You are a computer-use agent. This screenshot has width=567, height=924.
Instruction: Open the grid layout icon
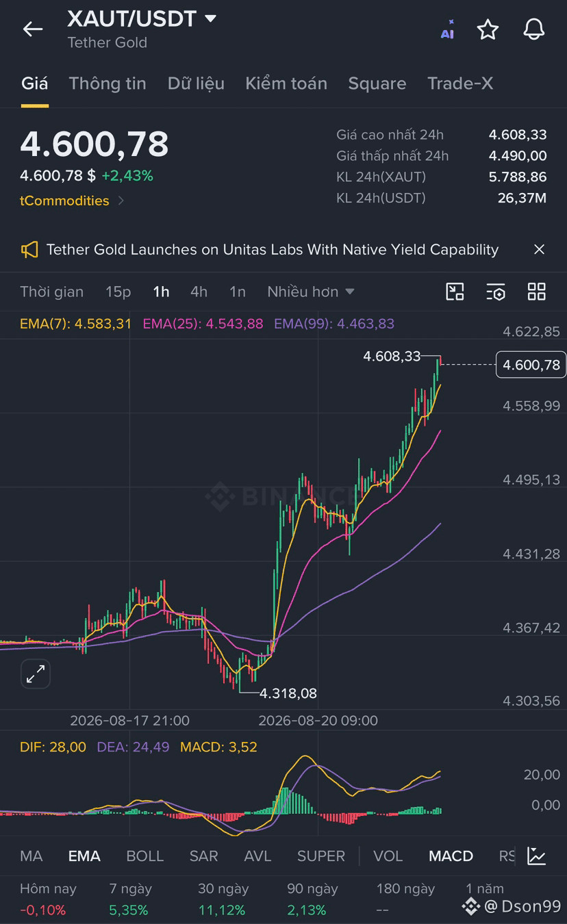[x=536, y=292]
